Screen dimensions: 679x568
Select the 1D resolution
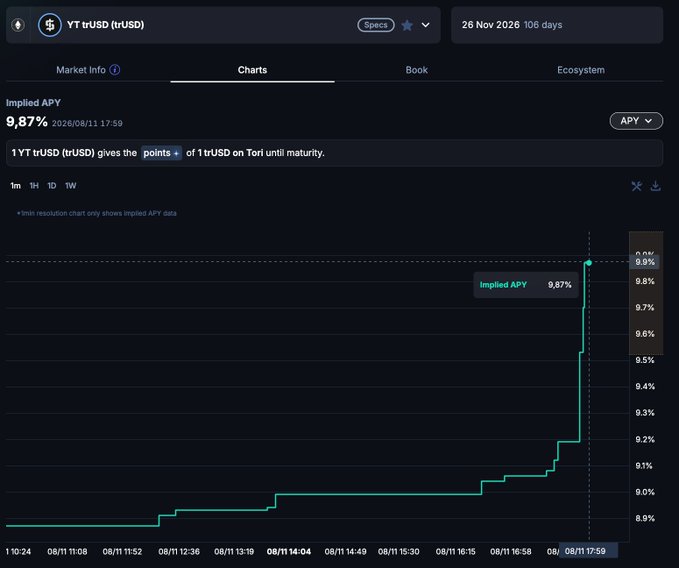52,186
